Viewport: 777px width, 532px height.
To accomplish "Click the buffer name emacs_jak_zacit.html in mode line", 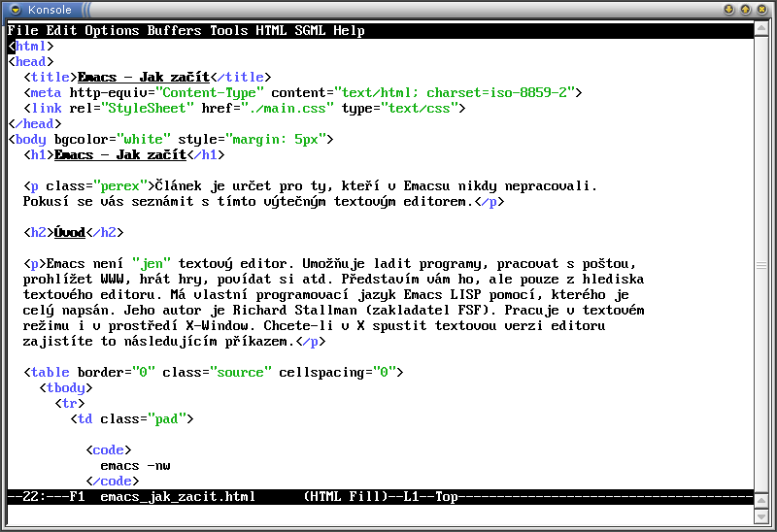I will [x=178, y=496].
